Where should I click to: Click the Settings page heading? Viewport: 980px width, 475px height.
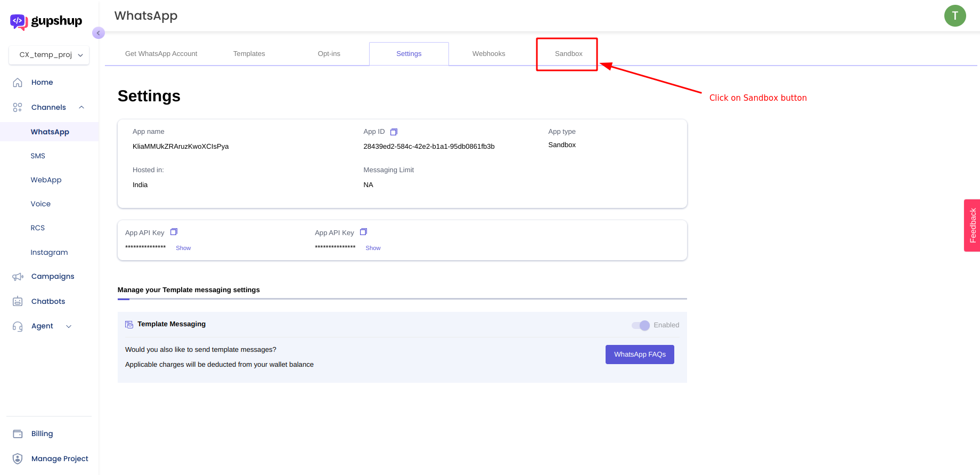click(149, 96)
